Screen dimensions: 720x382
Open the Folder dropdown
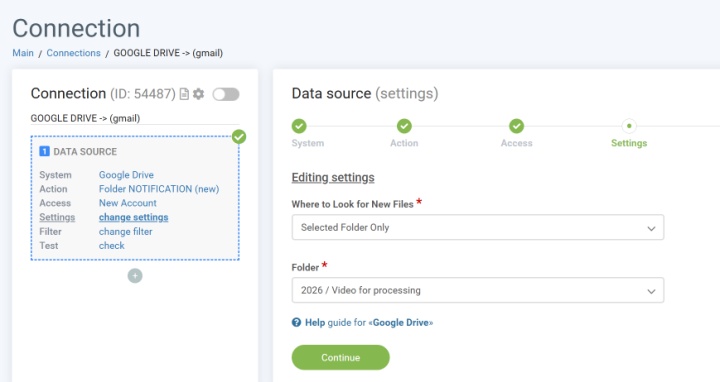(x=478, y=290)
